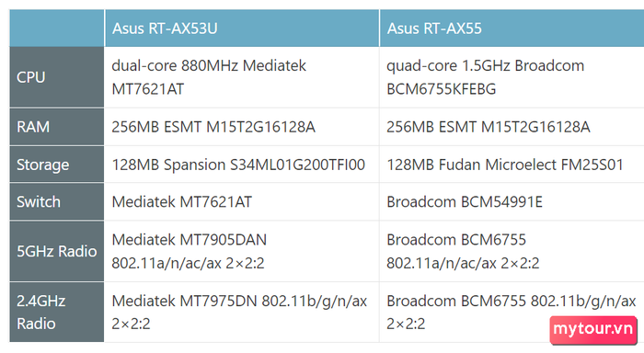Click the Switch row label

57,202
